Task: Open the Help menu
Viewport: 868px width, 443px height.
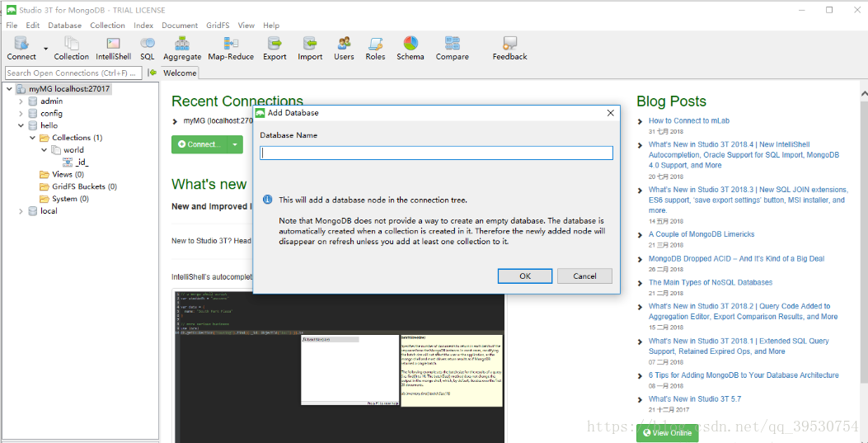Action: click(271, 25)
